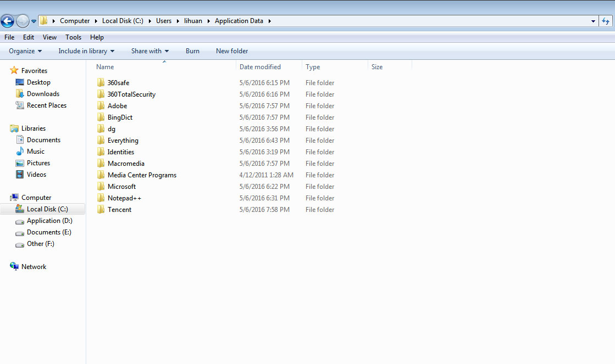Select the Media Center Programs folder
This screenshot has height=364, width=615.
(142, 175)
